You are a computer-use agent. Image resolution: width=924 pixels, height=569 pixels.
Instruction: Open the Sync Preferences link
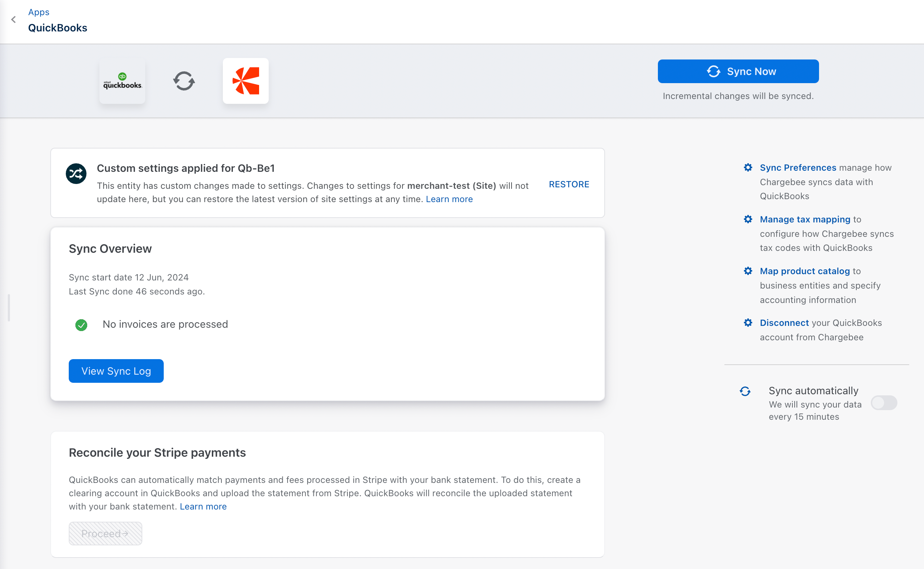tap(798, 168)
